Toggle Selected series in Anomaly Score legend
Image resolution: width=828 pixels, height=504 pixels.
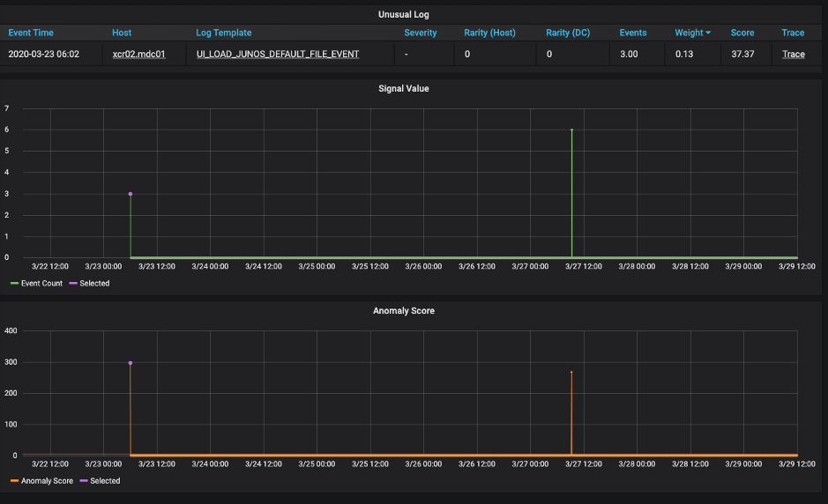coord(105,481)
